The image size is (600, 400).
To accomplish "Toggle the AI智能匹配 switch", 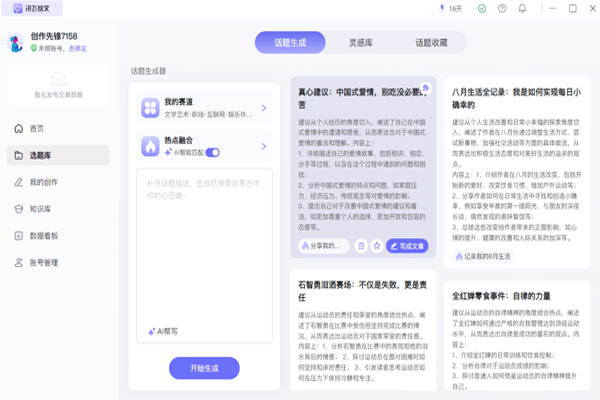I will click(x=212, y=153).
